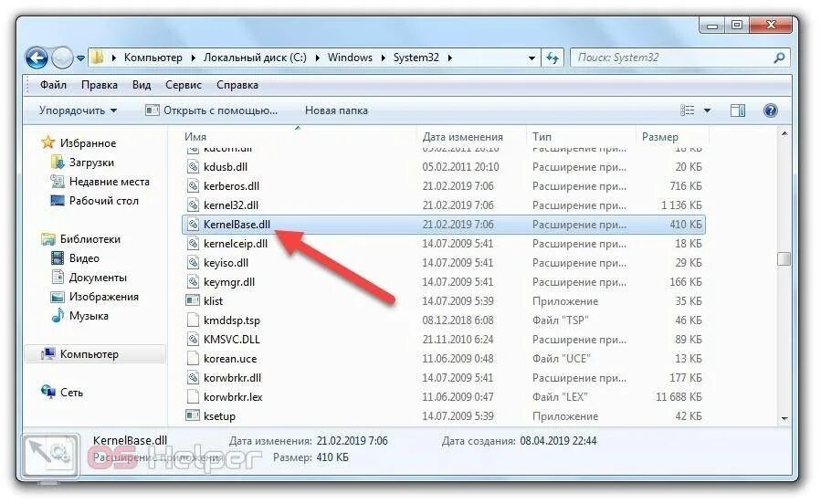Click the scrollbar up arrow

coord(784,134)
